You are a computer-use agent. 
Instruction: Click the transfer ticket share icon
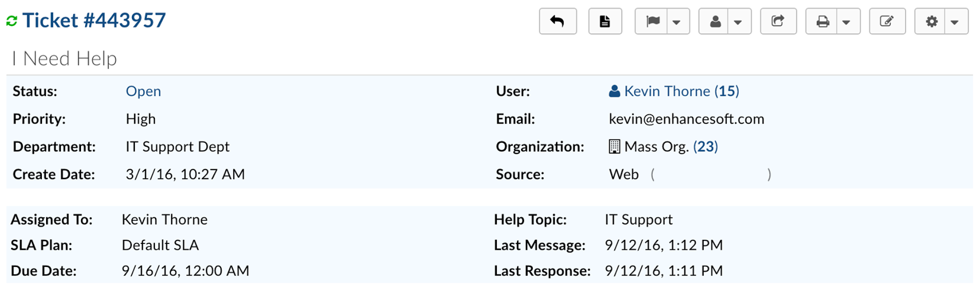778,22
